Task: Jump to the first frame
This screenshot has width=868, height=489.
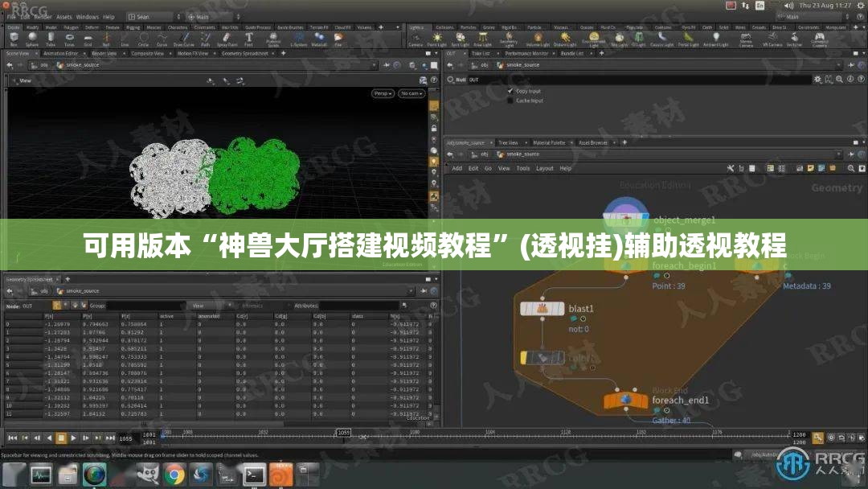Action: (x=12, y=438)
